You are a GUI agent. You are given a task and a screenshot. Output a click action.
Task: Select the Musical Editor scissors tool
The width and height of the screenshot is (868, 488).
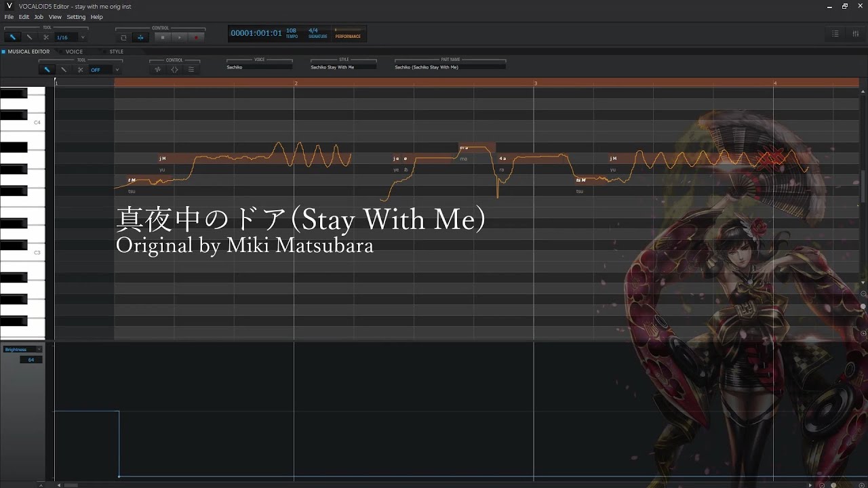pos(80,69)
